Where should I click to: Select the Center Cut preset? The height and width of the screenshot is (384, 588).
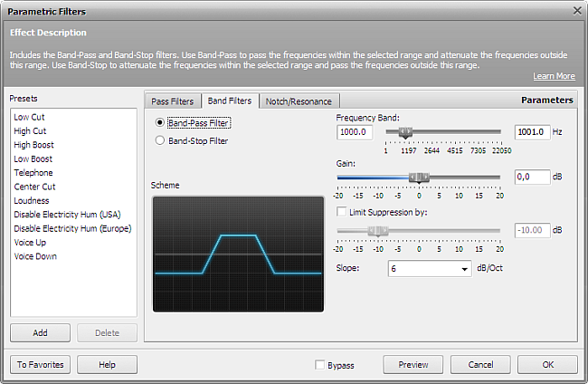coord(34,187)
